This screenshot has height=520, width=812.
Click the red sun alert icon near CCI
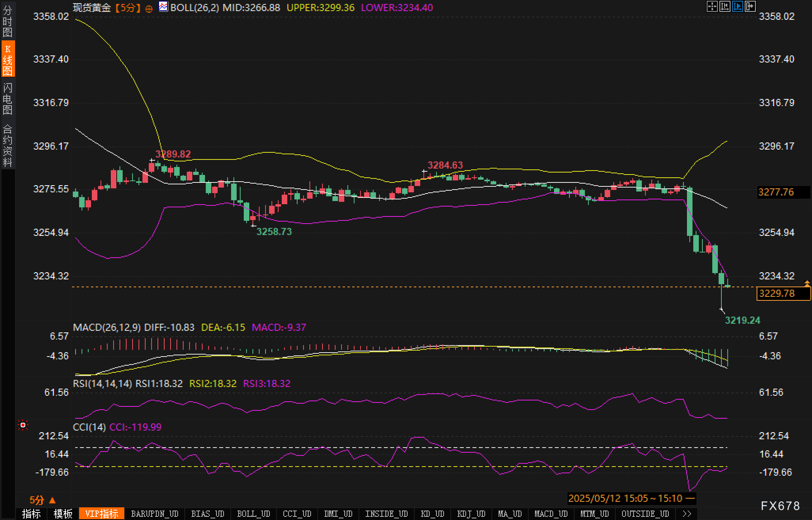[23, 425]
